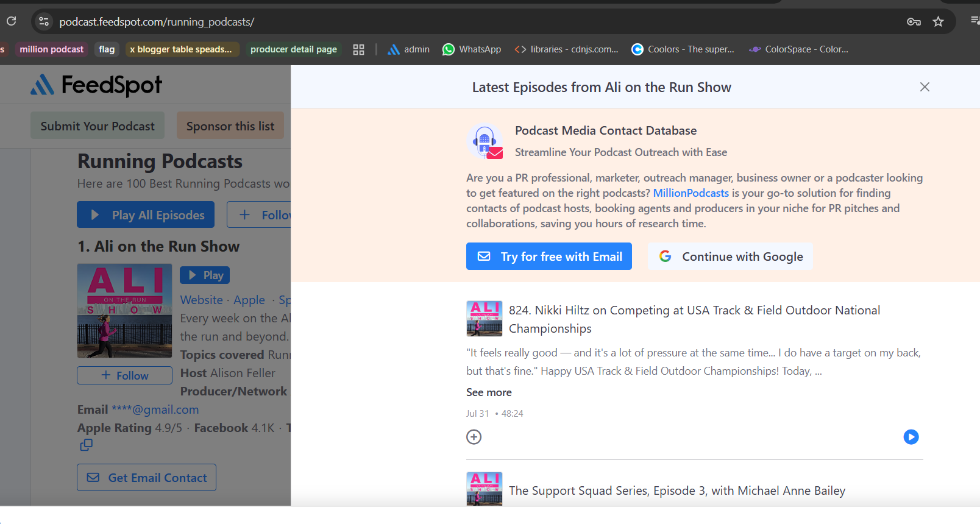Open the libraries - cdnjs.com bookmark

(566, 49)
